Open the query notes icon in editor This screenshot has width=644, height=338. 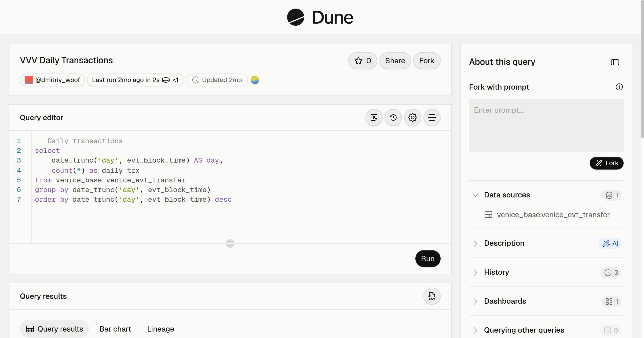tap(374, 117)
